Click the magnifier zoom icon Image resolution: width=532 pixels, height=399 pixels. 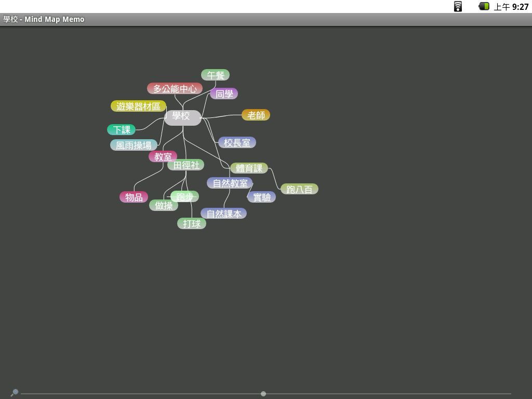click(15, 393)
